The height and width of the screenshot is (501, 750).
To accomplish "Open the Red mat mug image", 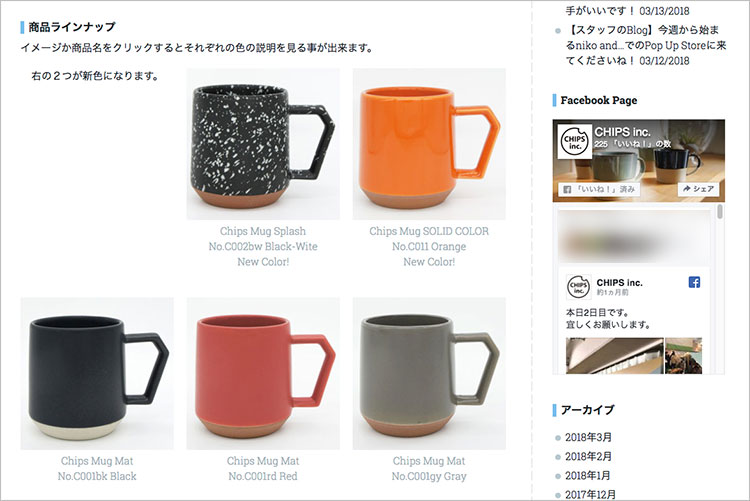I will [x=263, y=373].
